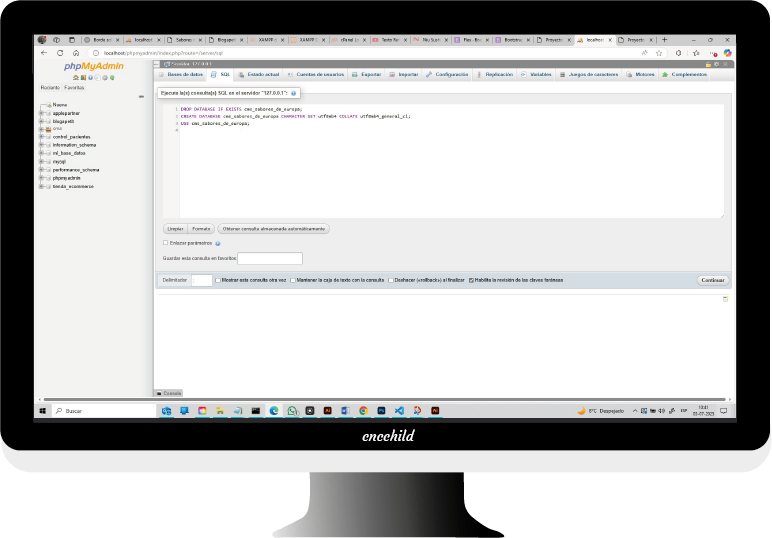Image resolution: width=772 pixels, height=538 pixels.
Task: Open WhatsApp from the Windows taskbar
Action: click(x=292, y=410)
